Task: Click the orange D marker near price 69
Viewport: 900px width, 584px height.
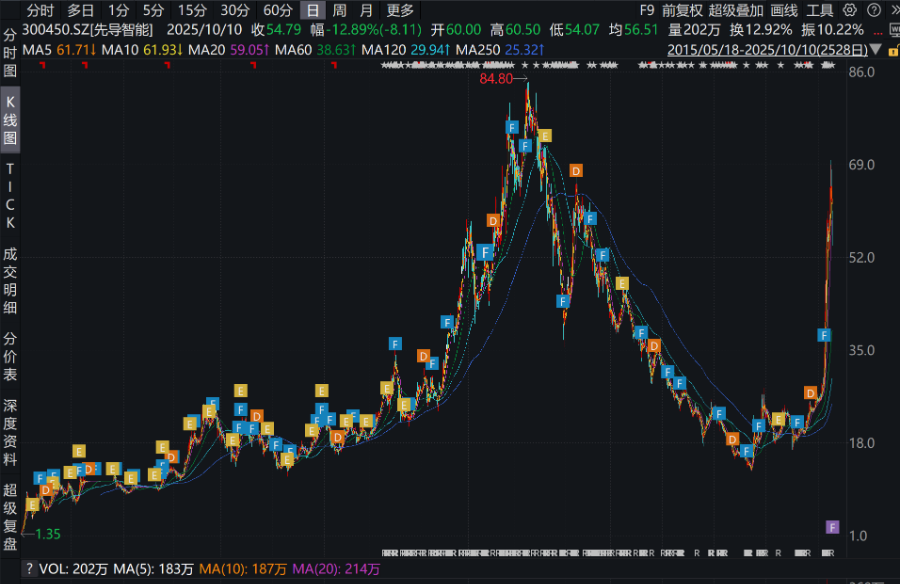Action: tap(575, 170)
